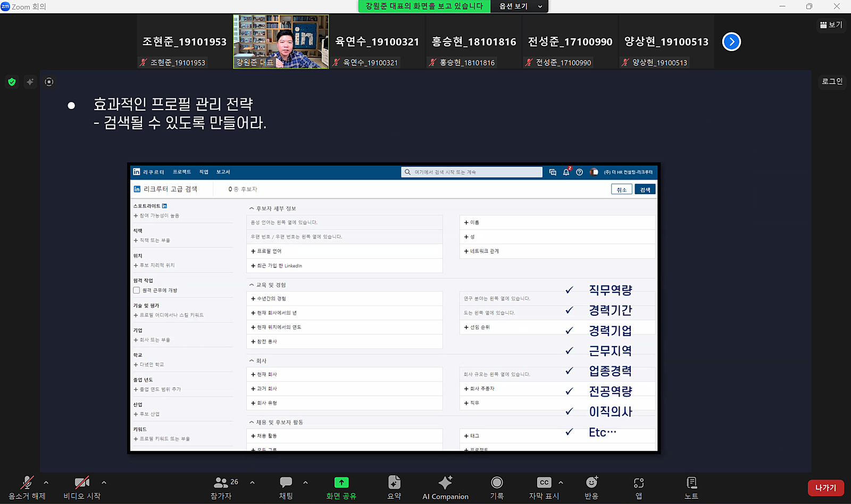The width and height of the screenshot is (851, 504).
Task: Click the red 나가기 leave button
Action: pos(826,488)
